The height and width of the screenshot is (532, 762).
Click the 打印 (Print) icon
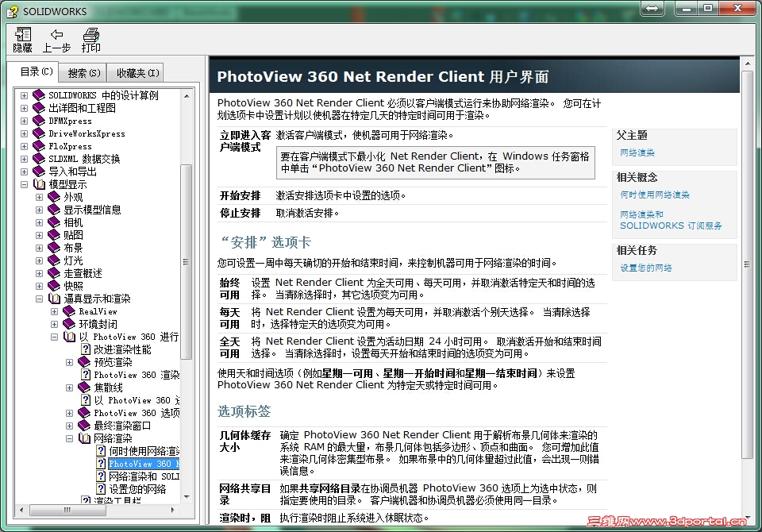(x=90, y=34)
